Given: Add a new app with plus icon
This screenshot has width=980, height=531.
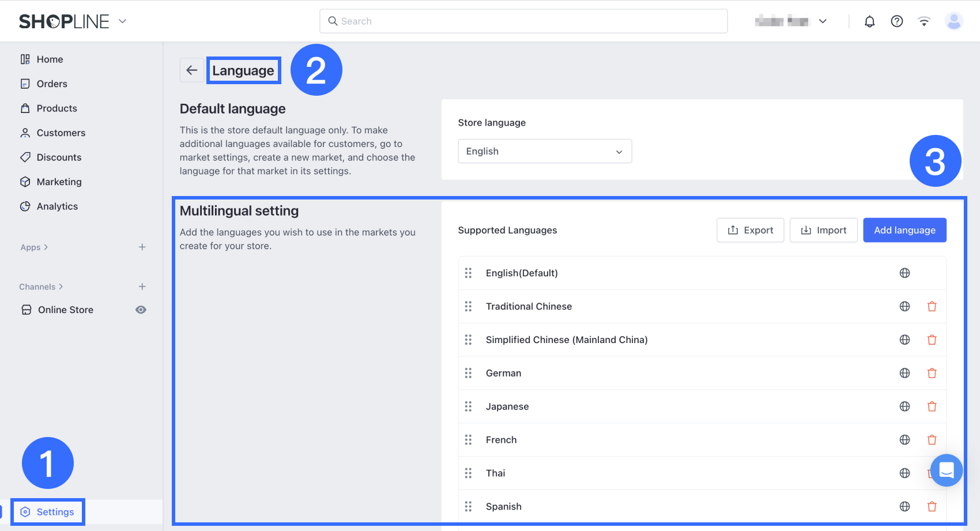Looking at the screenshot, I should click(142, 247).
